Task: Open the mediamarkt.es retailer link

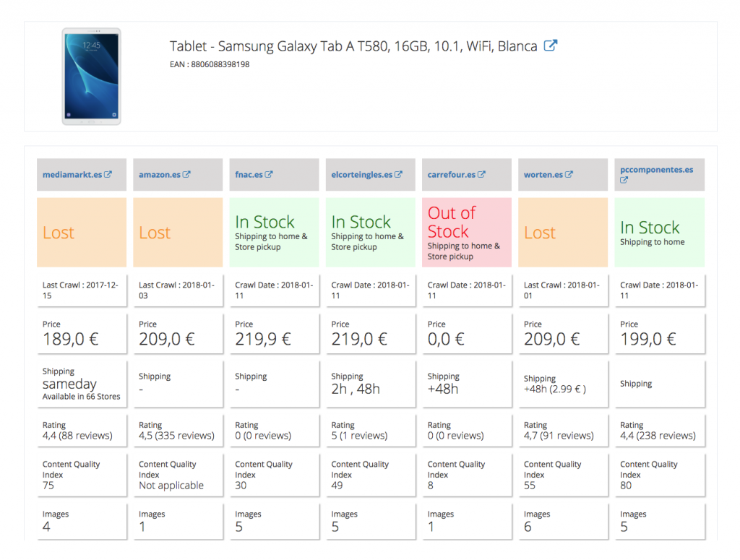Action: coord(72,175)
